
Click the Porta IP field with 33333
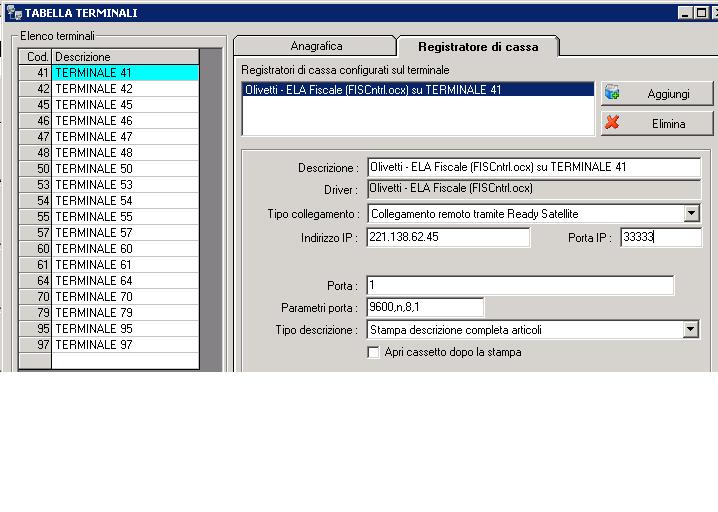coord(661,237)
